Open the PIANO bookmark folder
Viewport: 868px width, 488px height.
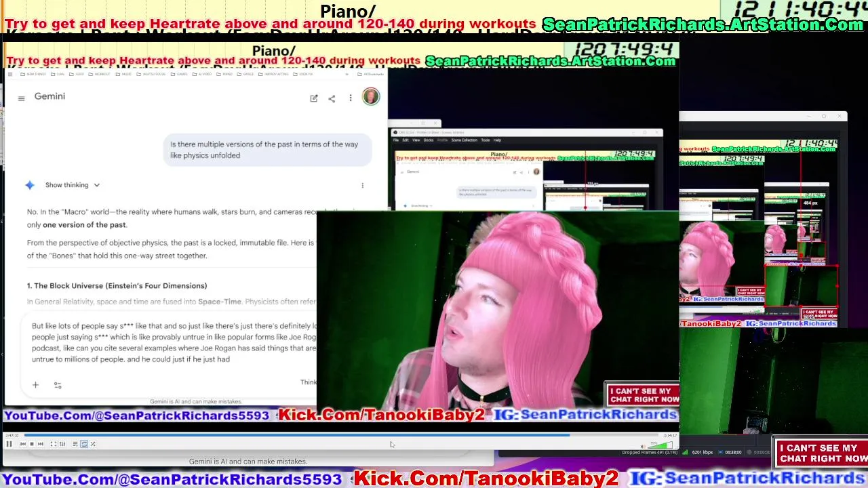[x=225, y=74]
